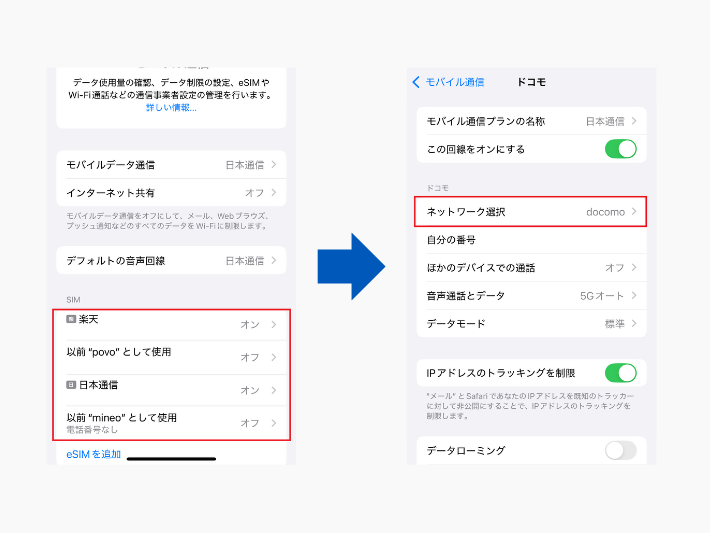Image resolution: width=710 pixels, height=533 pixels.
Task: Tap the chevron on 楽天 row
Action: coord(274,325)
